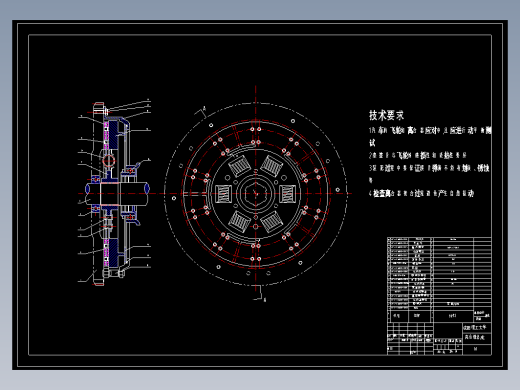The width and height of the screenshot is (520, 390).
Task: Select the left damper spring window
Action: [223, 194]
